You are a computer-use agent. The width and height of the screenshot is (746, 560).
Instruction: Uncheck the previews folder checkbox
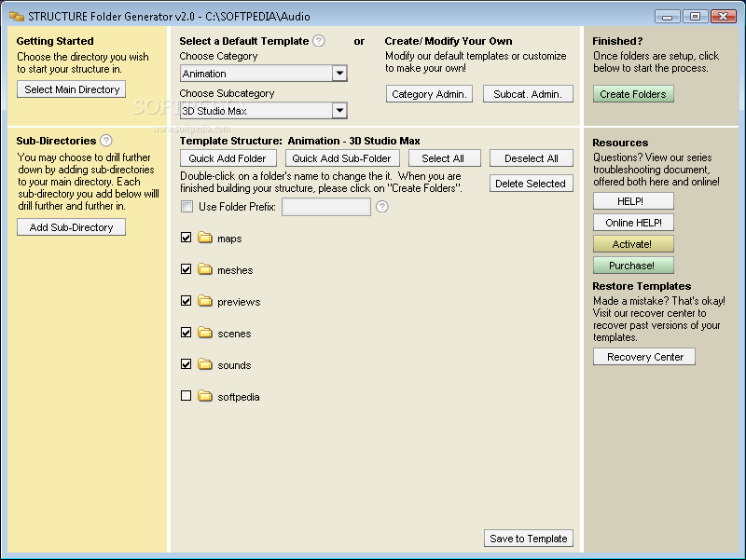click(x=186, y=301)
